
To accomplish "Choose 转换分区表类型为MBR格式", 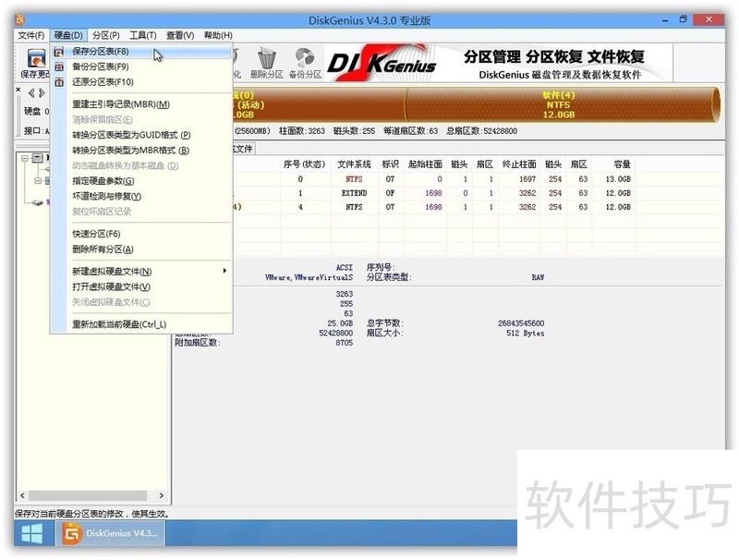I will (141, 151).
